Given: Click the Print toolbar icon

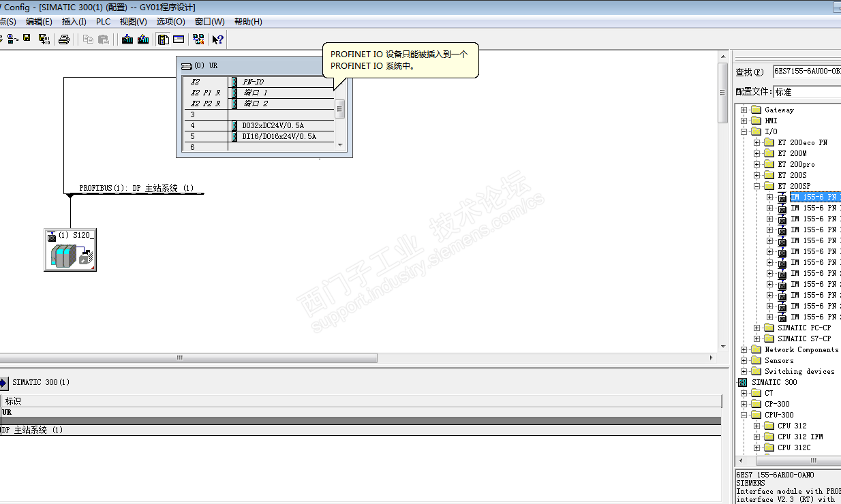Looking at the screenshot, I should click(64, 39).
